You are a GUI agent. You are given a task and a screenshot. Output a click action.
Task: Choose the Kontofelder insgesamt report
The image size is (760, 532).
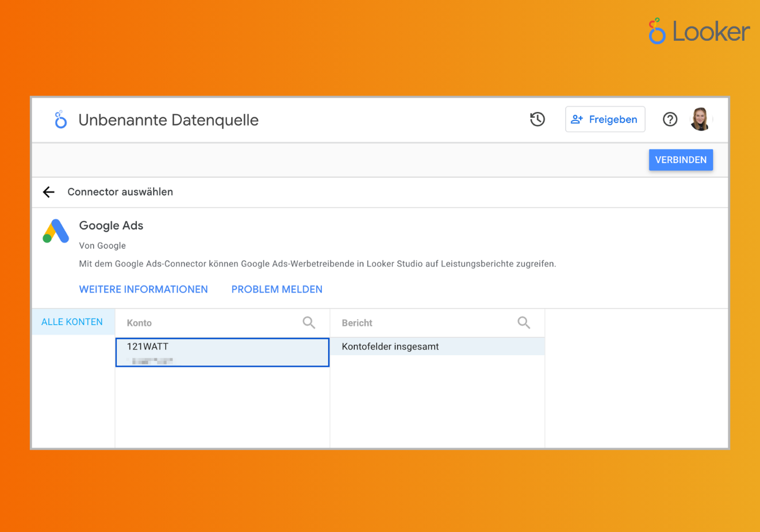point(437,346)
